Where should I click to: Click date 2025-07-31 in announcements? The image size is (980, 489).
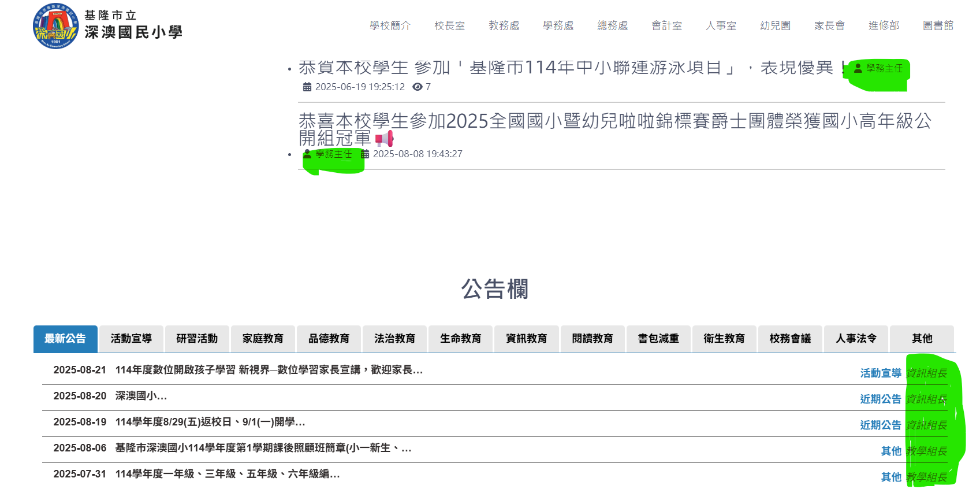[80, 474]
